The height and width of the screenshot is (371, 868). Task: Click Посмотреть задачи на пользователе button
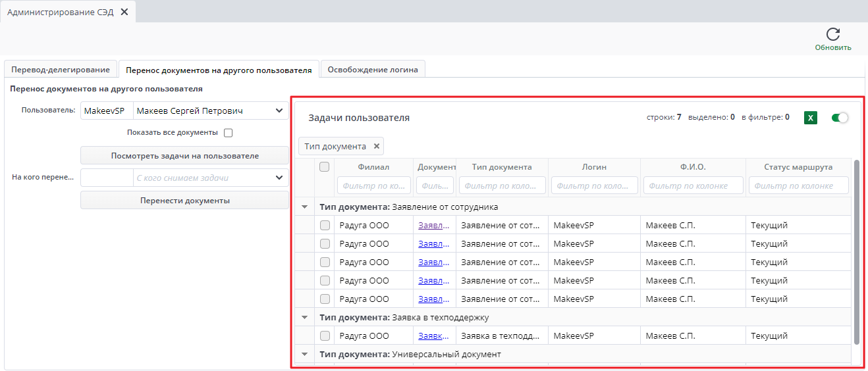[184, 156]
